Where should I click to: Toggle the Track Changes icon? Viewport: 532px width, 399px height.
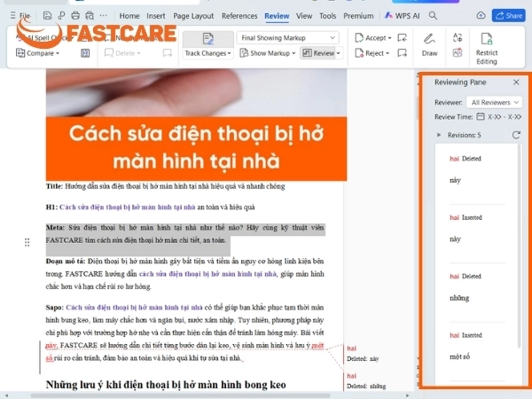(208, 39)
